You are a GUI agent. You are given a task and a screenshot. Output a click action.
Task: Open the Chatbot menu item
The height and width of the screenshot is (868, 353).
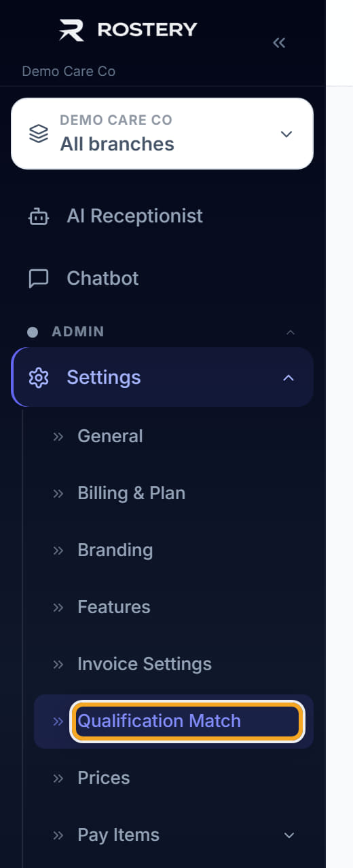point(103,279)
